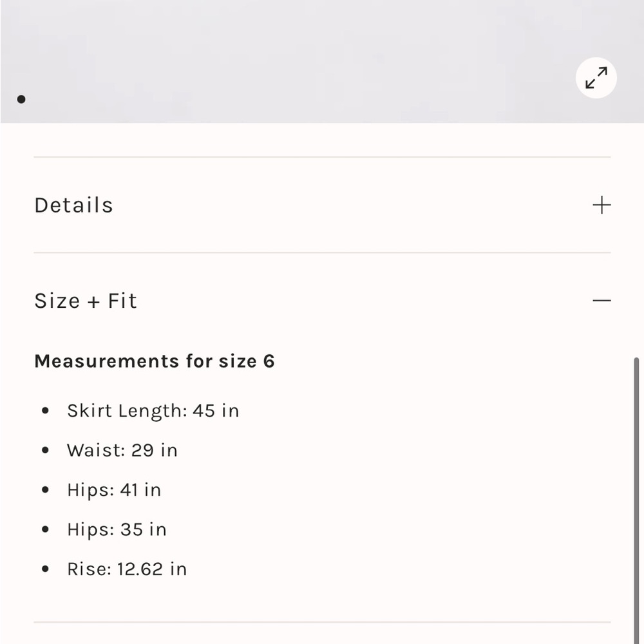Open the product image in fullscreen
This screenshot has height=644, width=644.
point(596,79)
